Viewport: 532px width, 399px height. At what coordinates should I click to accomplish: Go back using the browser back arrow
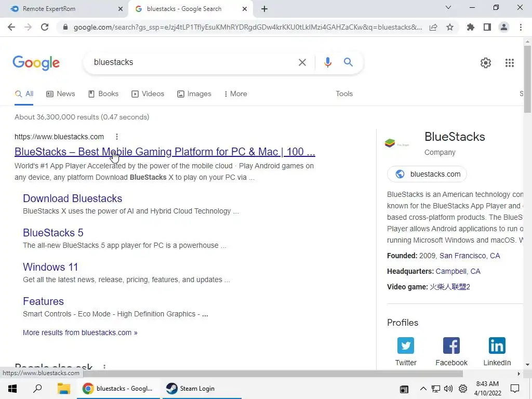click(11, 27)
